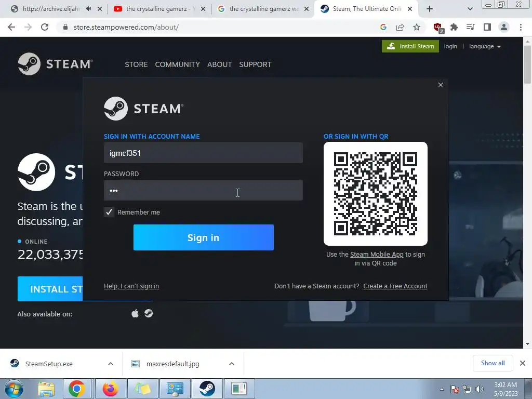Open the tab search dropdown arrow
Viewport: 532px width, 399px height.
click(470, 9)
